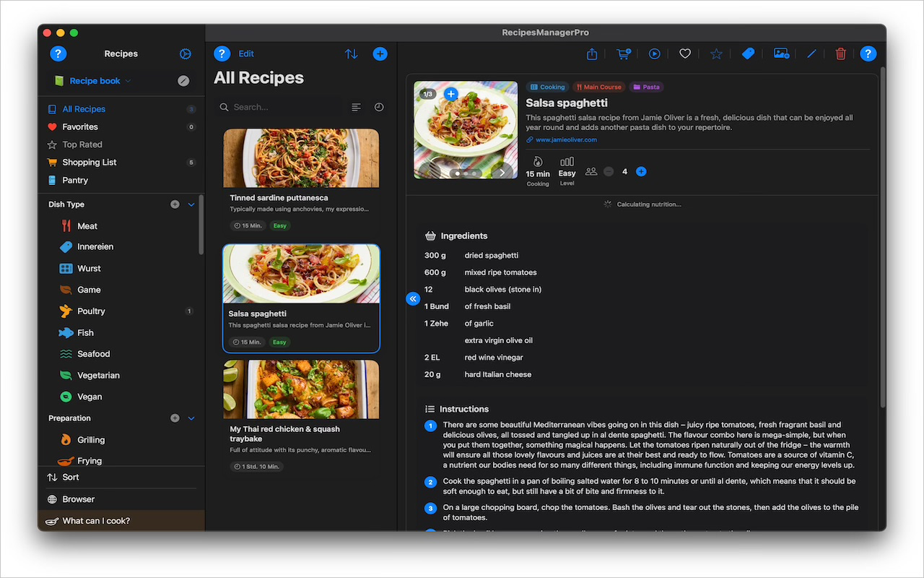Viewport: 924px width, 578px height.
Task: Open My Thai red chicken & squash traybake
Action: [301, 418]
